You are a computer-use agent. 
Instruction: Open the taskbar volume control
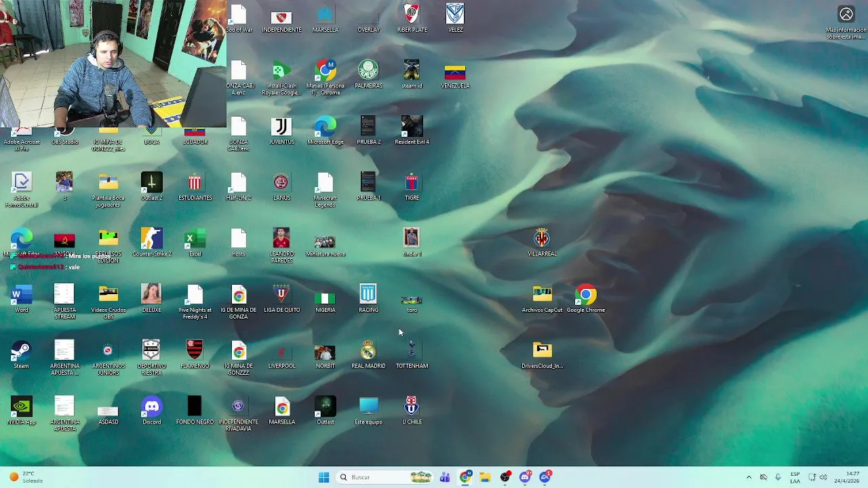click(x=823, y=477)
